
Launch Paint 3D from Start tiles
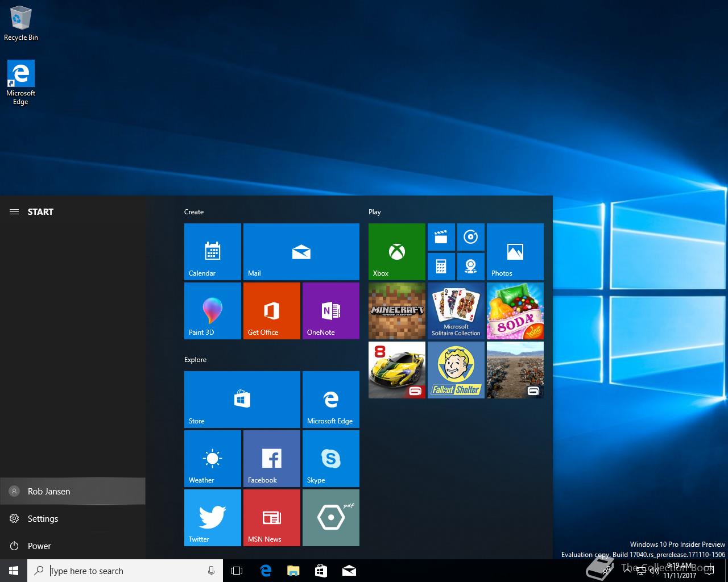(213, 311)
